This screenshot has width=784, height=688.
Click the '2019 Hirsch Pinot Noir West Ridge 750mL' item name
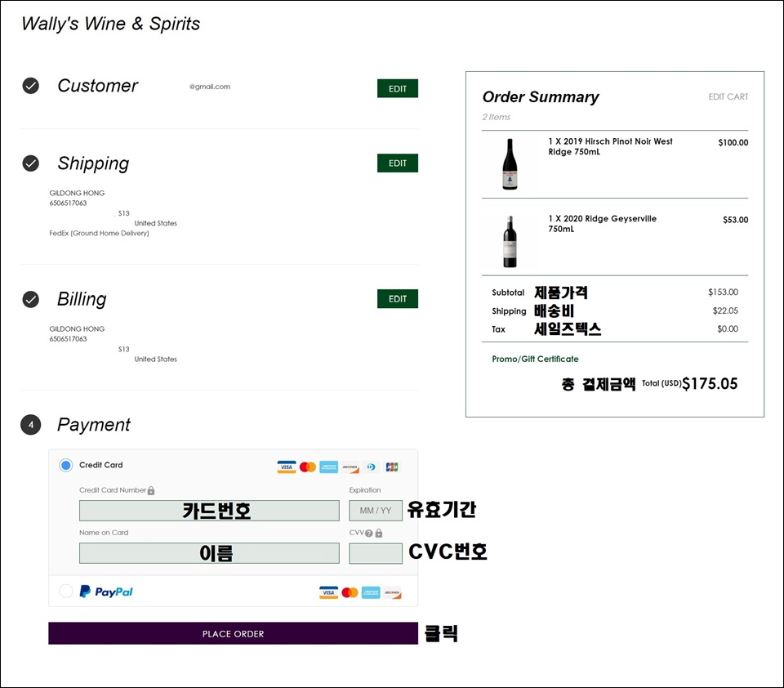(610, 146)
